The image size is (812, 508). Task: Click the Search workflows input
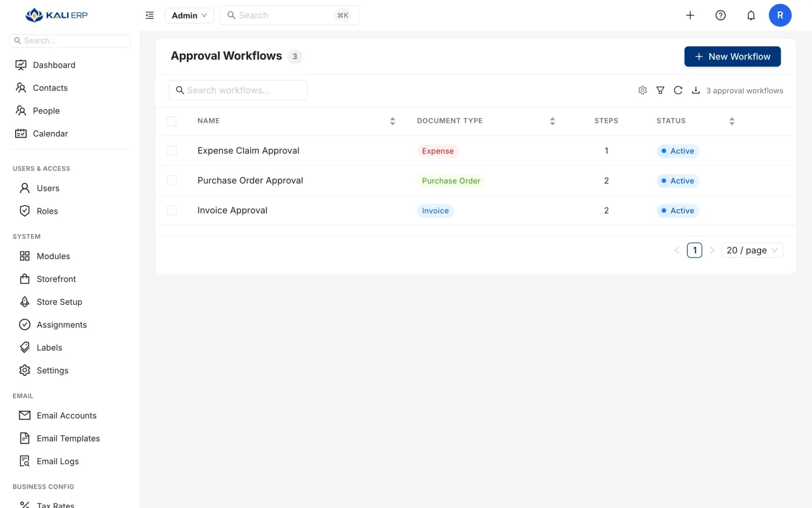pyautogui.click(x=238, y=90)
